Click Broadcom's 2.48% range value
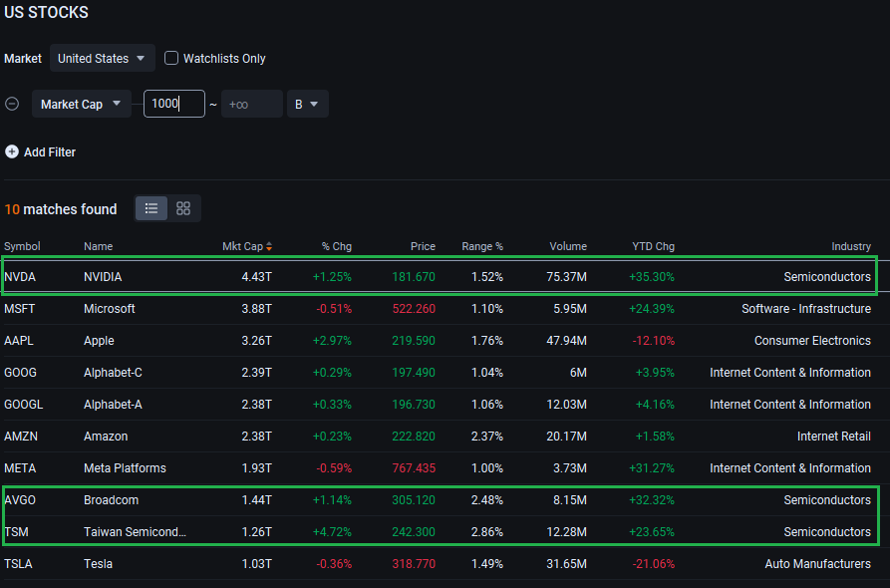 [x=487, y=500]
